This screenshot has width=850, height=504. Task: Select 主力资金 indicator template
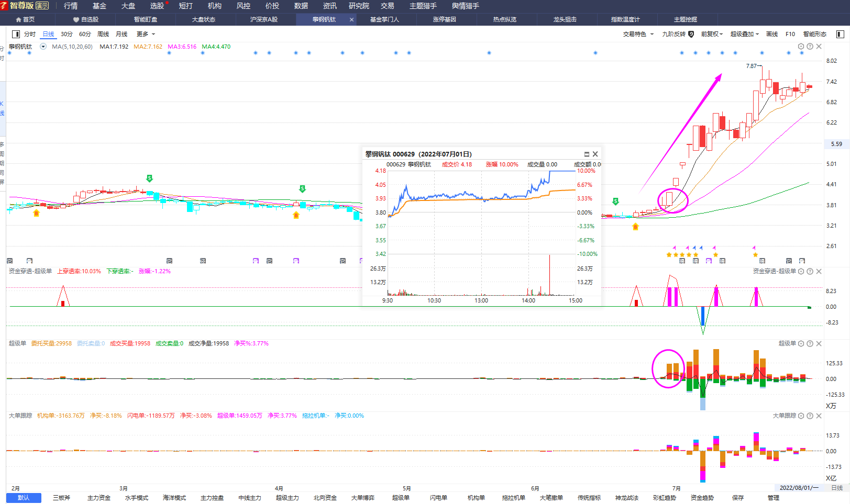[x=99, y=498]
